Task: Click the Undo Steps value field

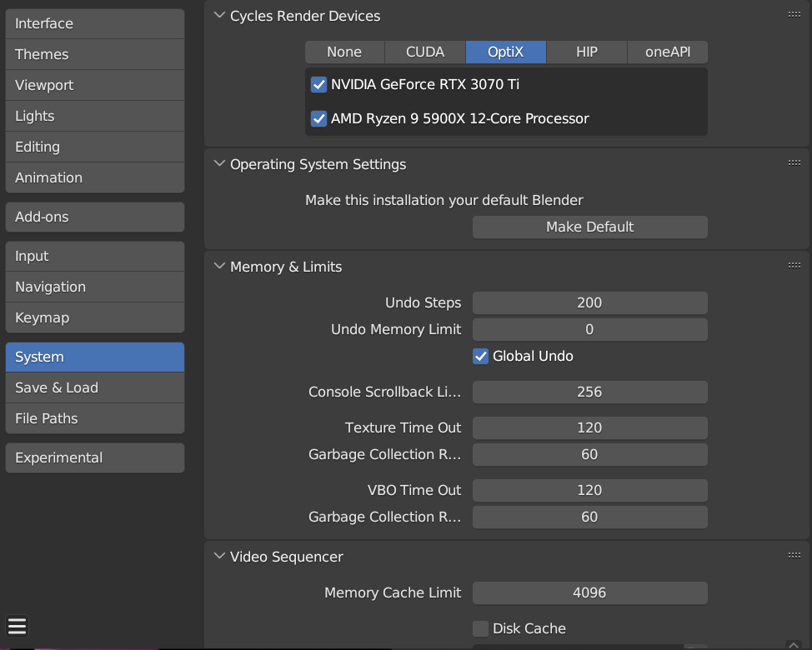Action: (x=589, y=302)
